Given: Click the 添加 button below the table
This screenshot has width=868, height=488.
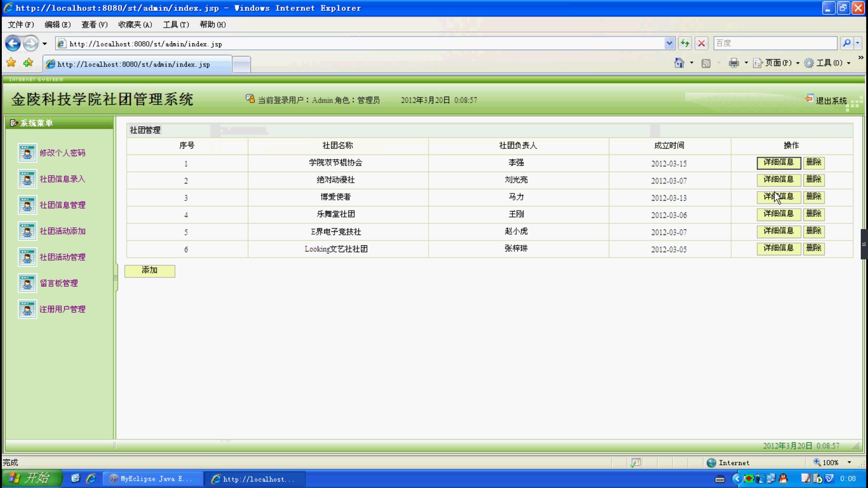Looking at the screenshot, I should pos(150,271).
